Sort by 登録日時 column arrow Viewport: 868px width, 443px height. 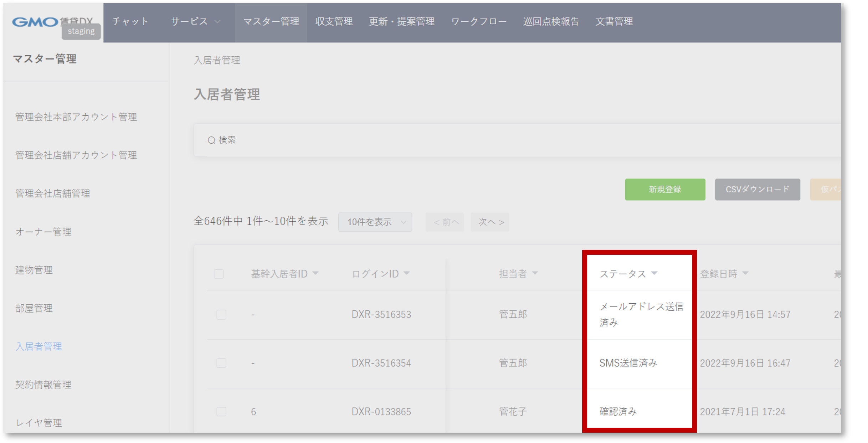click(x=745, y=273)
